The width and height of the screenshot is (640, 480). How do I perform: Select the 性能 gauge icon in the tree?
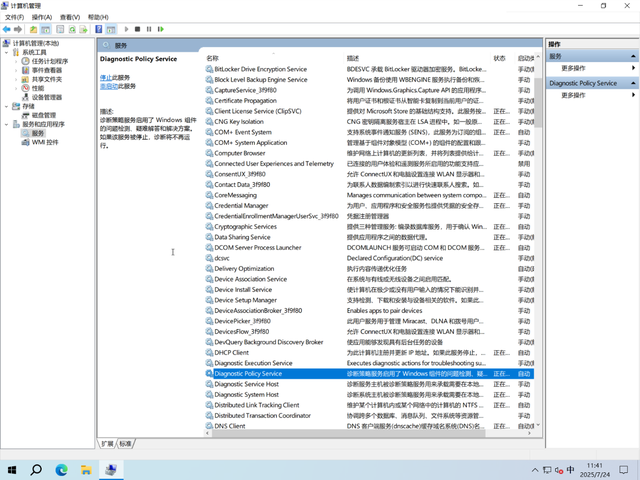(25, 88)
